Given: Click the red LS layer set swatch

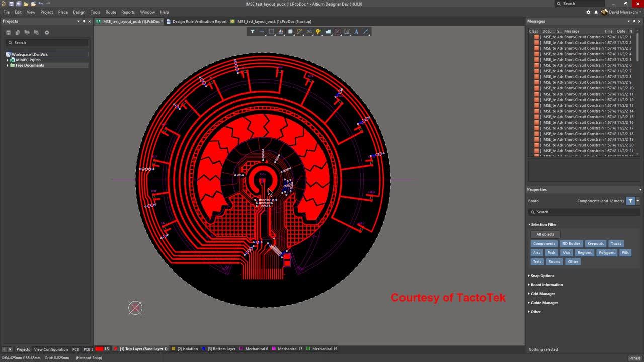Looking at the screenshot, I should (100, 349).
